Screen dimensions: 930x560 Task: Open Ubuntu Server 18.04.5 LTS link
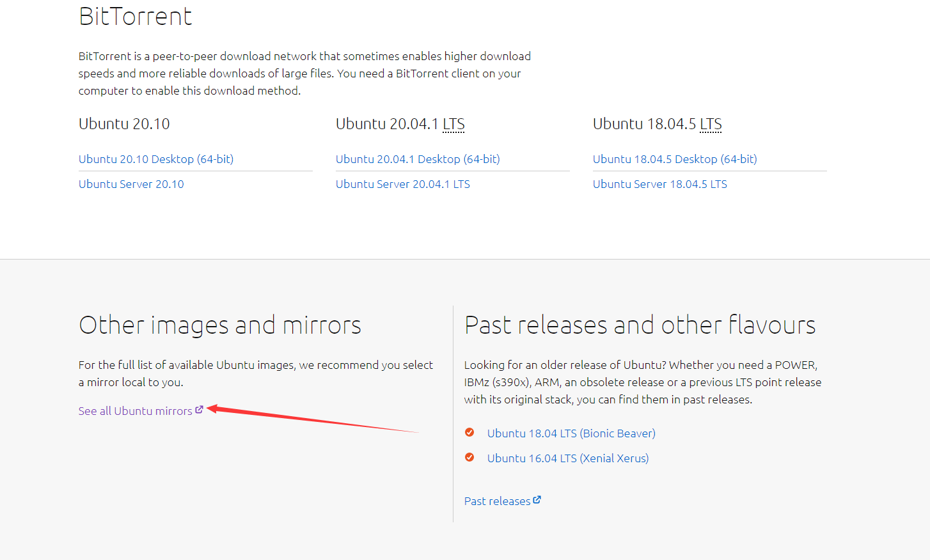660,184
